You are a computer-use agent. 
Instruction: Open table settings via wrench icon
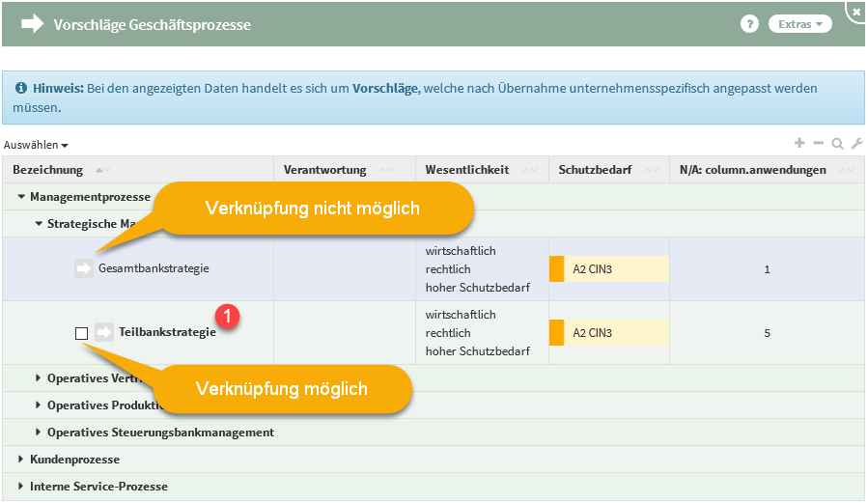tap(856, 144)
